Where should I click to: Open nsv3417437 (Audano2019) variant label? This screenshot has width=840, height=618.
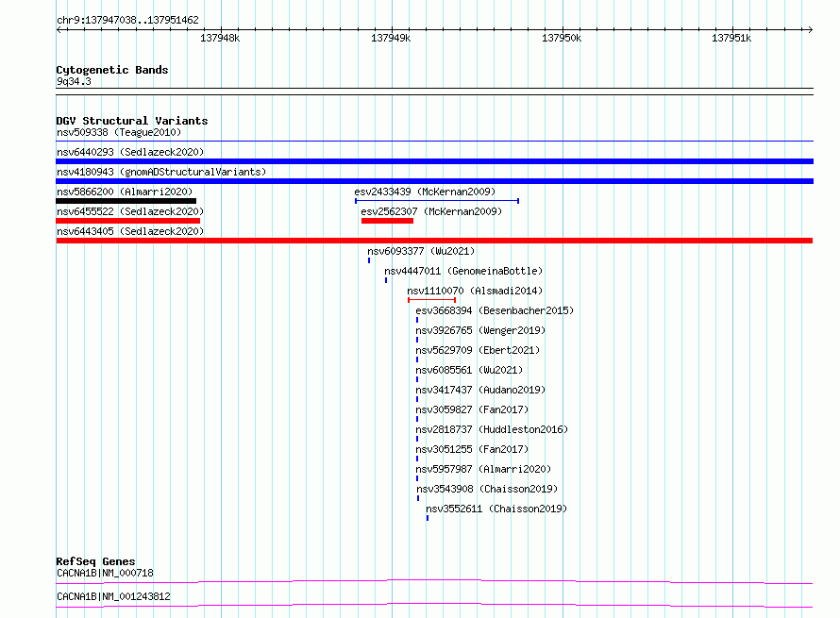click(x=480, y=390)
